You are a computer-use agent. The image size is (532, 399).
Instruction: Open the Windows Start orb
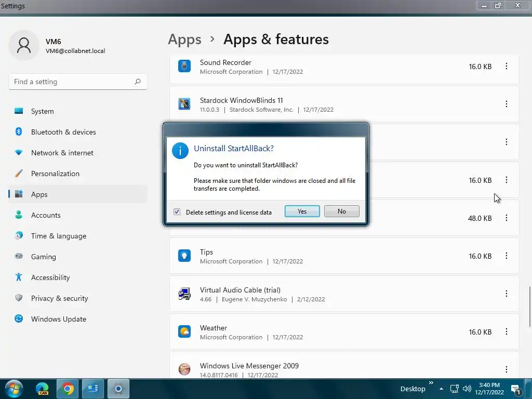14,389
